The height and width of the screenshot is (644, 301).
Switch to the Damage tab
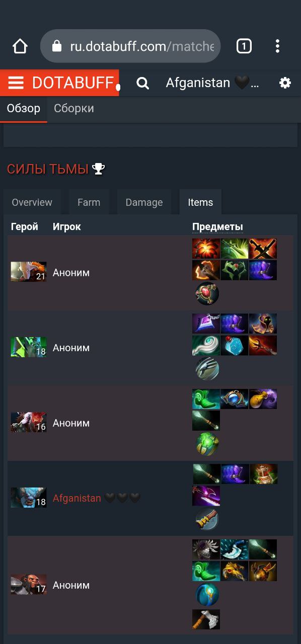[x=144, y=202]
